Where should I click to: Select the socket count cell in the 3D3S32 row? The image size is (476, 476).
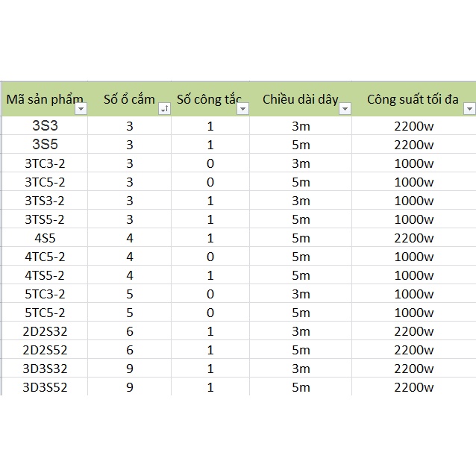[130, 369]
